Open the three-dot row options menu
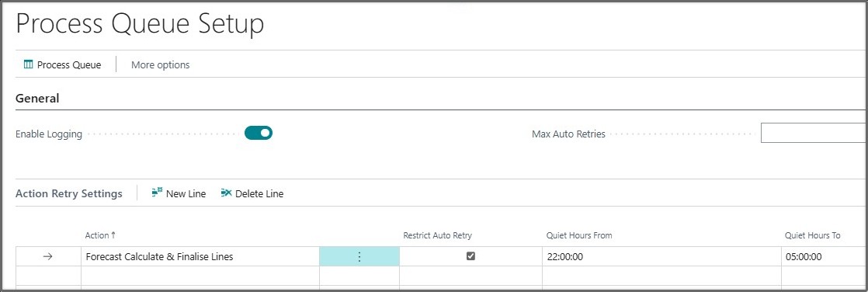This screenshot has width=868, height=292. [359, 256]
